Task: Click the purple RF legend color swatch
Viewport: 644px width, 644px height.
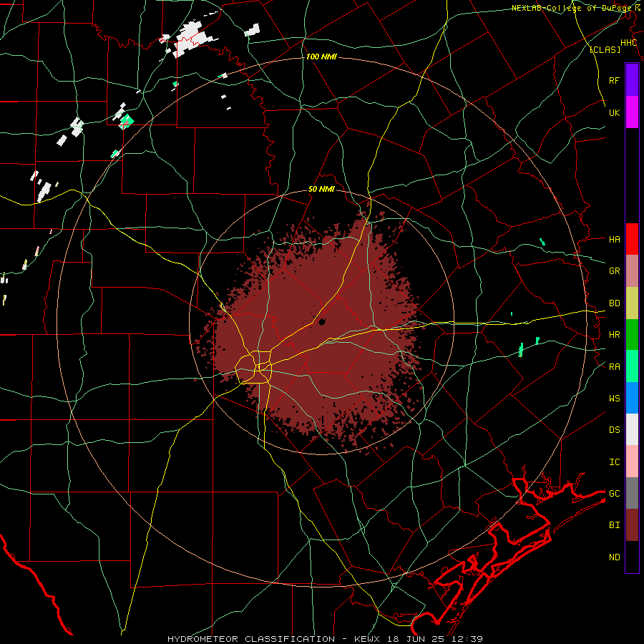Action: point(632,80)
